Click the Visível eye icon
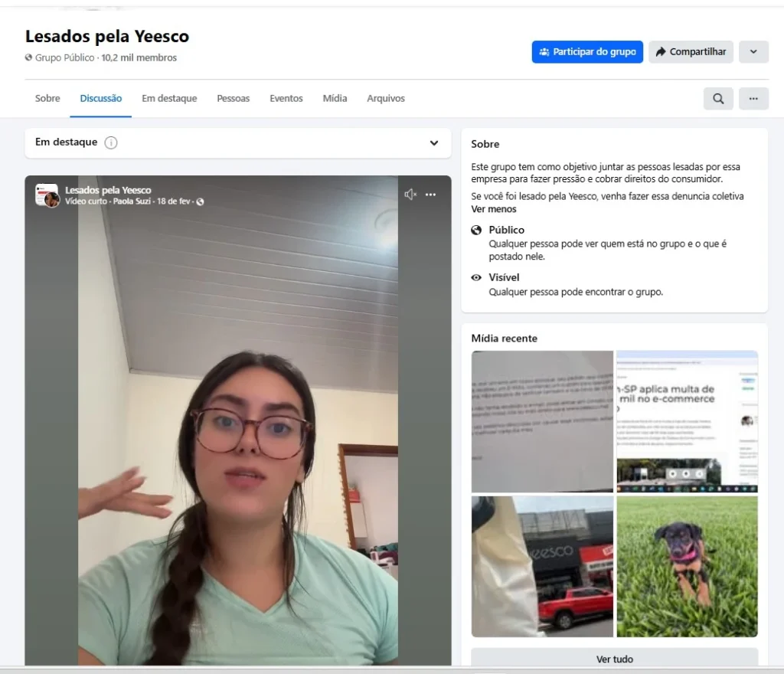784x674 pixels. click(476, 277)
